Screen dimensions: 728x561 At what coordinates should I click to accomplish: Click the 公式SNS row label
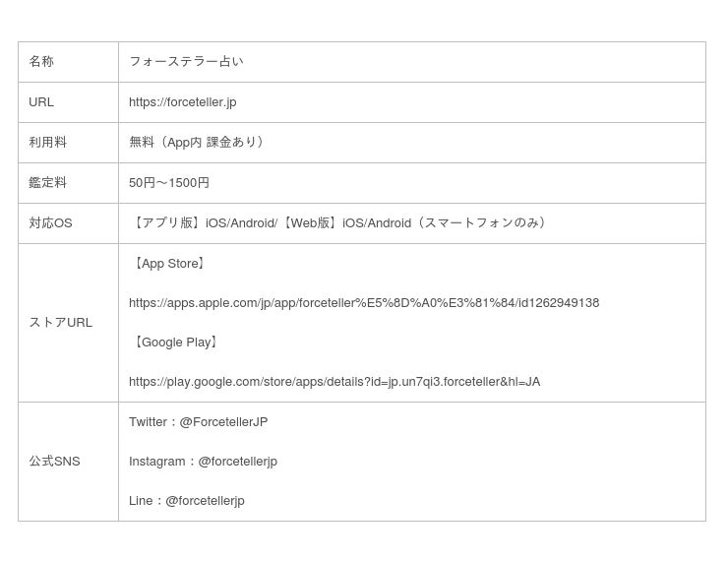point(54,462)
